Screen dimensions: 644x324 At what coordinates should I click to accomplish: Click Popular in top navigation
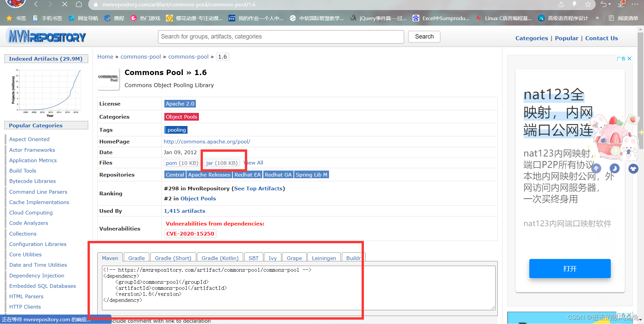(567, 38)
